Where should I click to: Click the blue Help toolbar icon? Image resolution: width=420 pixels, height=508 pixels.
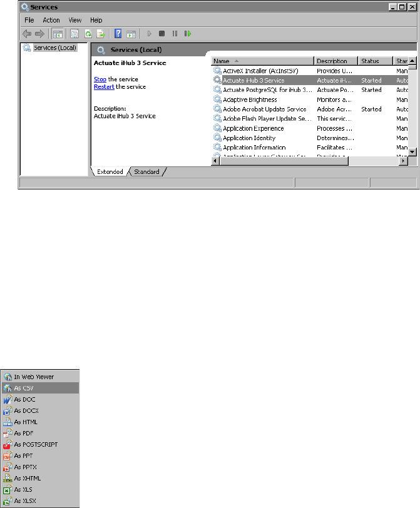(118, 34)
